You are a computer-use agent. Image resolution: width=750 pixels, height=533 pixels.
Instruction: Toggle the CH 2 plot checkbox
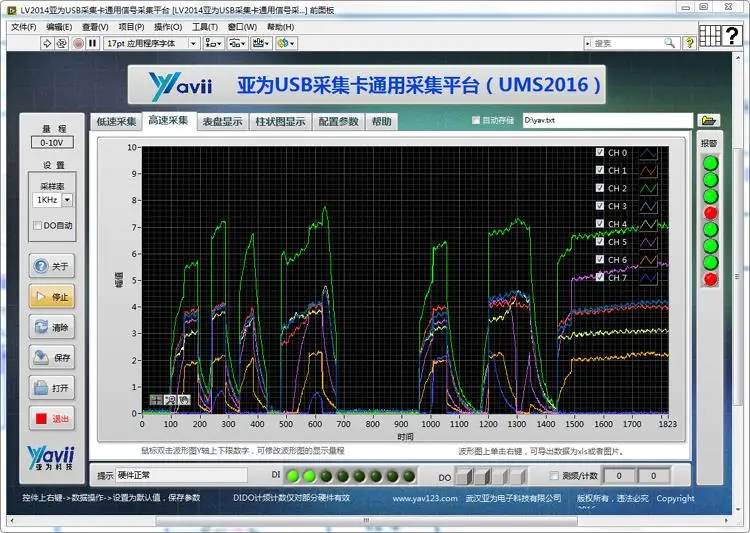[x=600, y=188]
